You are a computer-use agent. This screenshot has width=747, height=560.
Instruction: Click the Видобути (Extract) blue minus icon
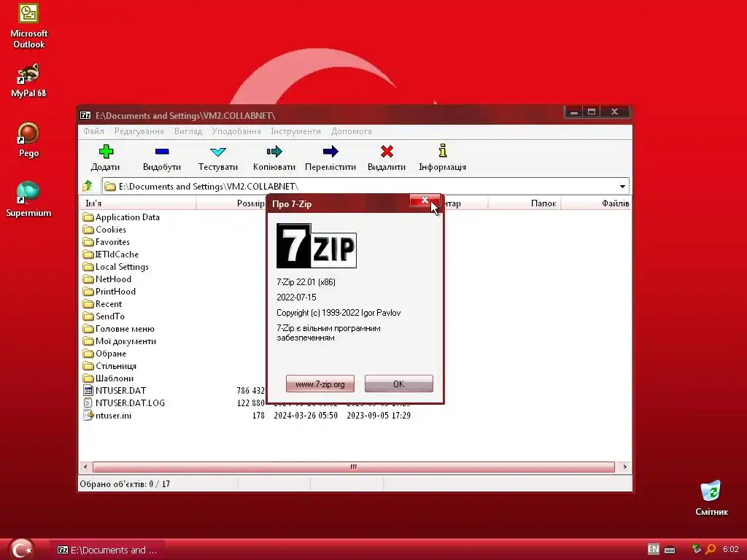click(162, 152)
